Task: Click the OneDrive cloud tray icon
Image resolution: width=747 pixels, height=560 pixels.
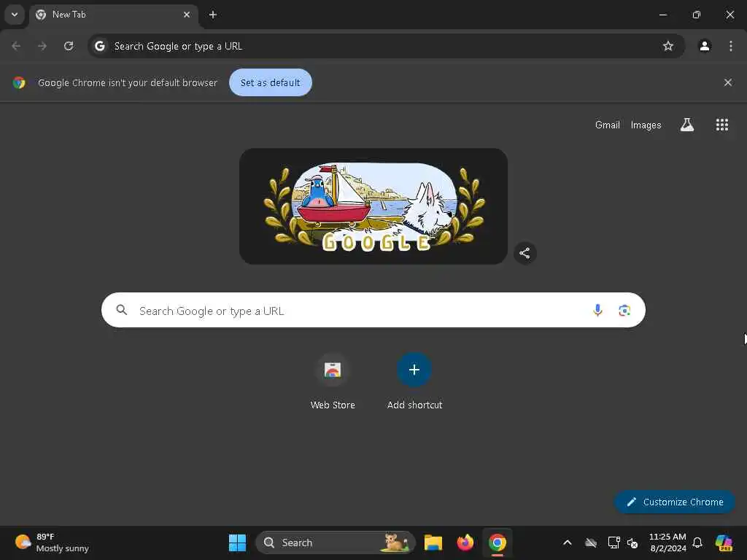Action: pyautogui.click(x=591, y=542)
